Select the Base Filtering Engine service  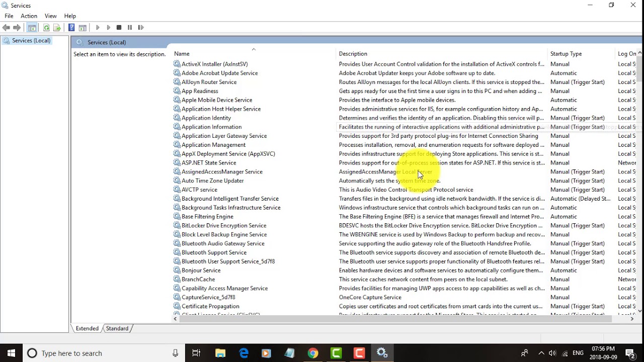coord(207,217)
